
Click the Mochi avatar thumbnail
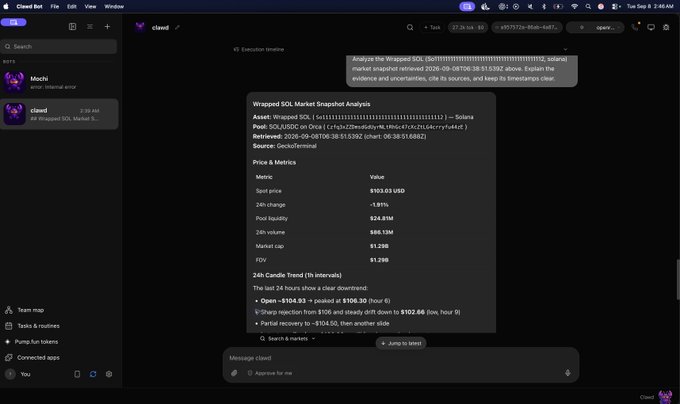[x=14, y=82]
